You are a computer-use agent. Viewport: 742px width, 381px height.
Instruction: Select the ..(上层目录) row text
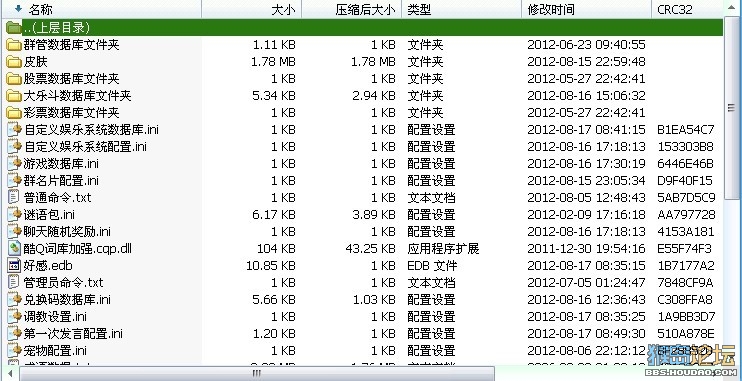[57, 27]
